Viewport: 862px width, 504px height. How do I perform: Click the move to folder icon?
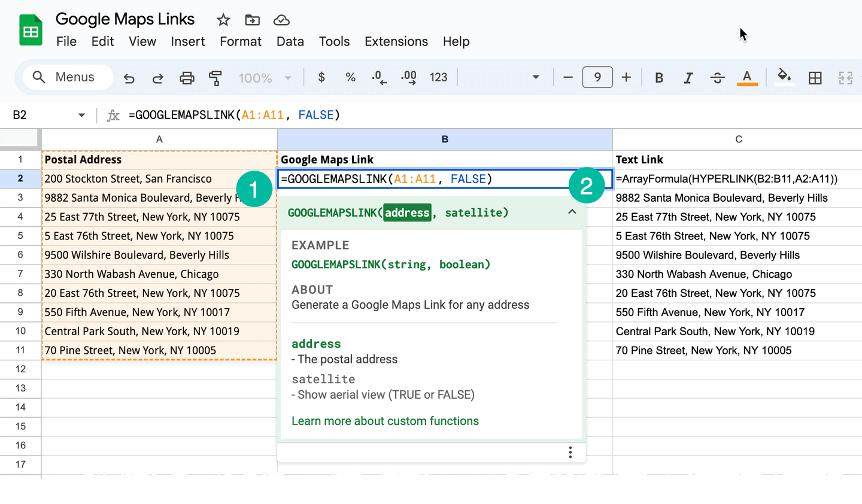point(253,20)
